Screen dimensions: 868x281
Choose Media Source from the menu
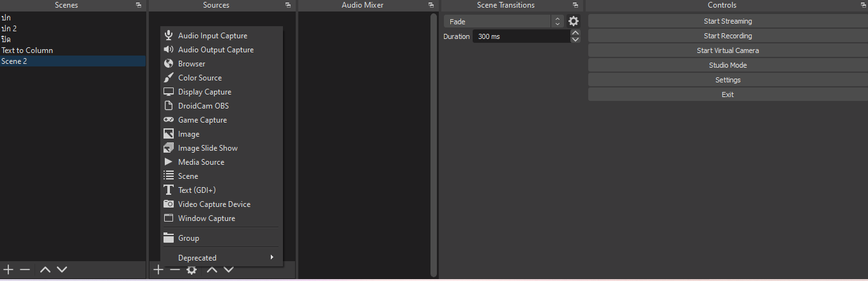(x=221, y=162)
